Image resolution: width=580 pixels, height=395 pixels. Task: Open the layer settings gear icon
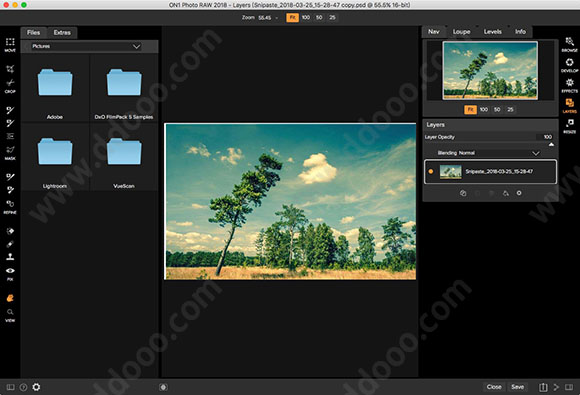point(519,193)
